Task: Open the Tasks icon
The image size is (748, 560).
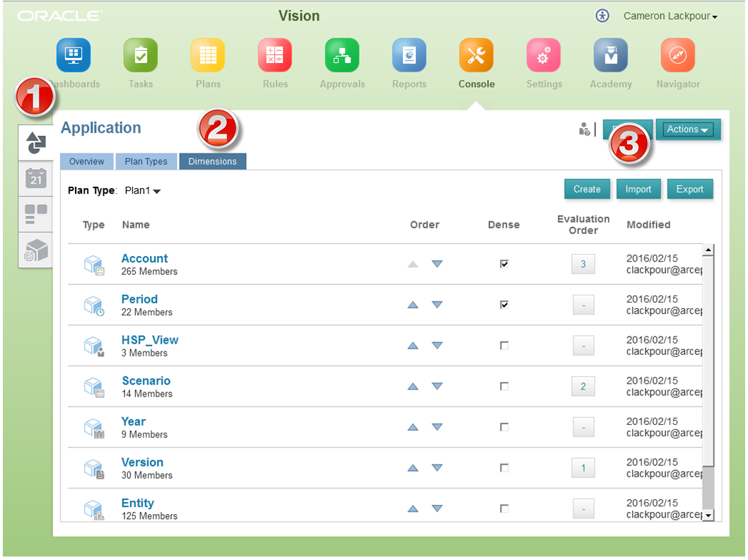Action: pyautogui.click(x=141, y=55)
